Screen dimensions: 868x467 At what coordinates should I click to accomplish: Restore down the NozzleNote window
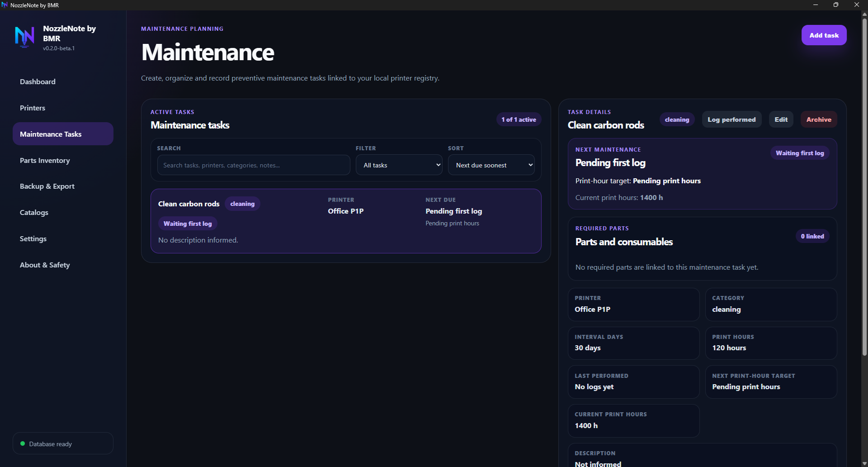pos(836,5)
